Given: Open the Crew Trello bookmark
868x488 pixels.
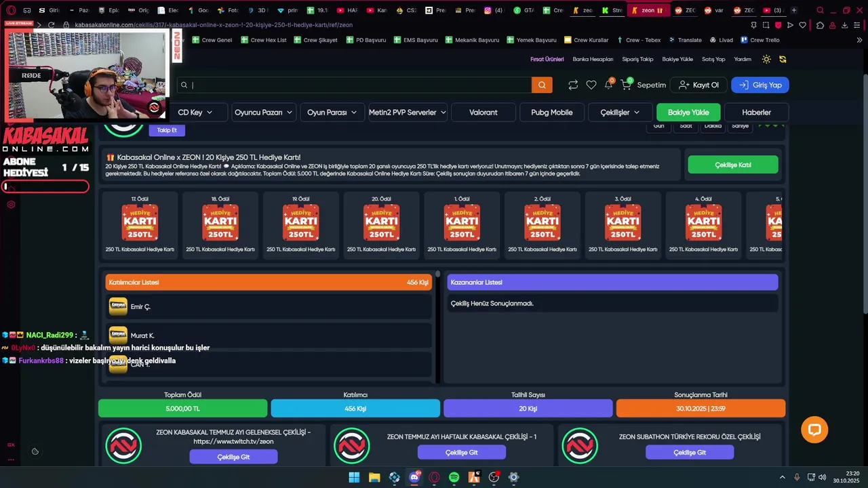Looking at the screenshot, I should click(760, 40).
